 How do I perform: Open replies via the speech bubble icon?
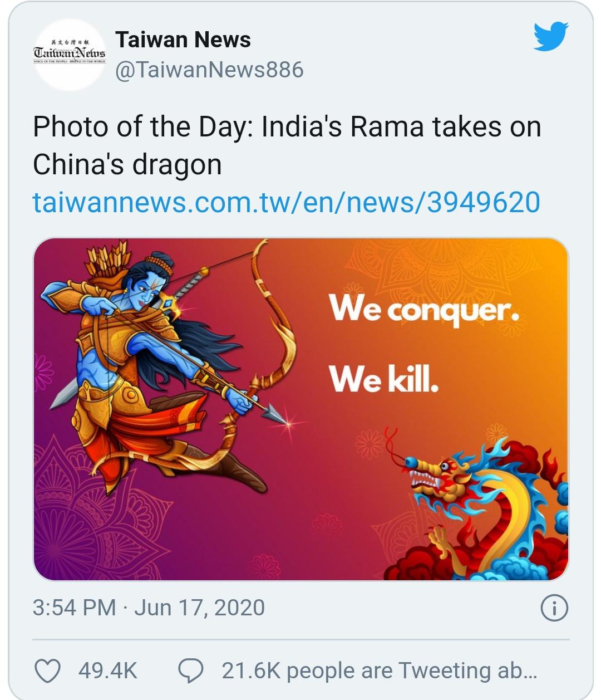[190, 670]
